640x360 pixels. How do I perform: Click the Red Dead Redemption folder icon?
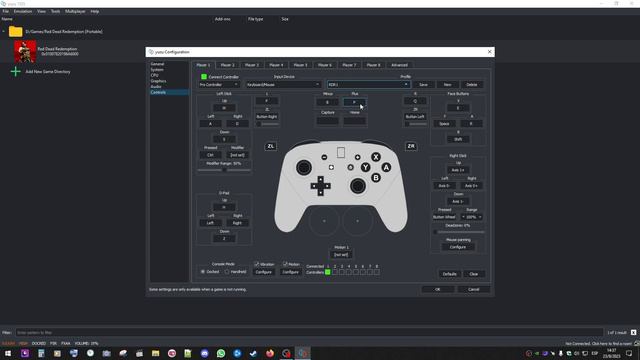(16, 31)
